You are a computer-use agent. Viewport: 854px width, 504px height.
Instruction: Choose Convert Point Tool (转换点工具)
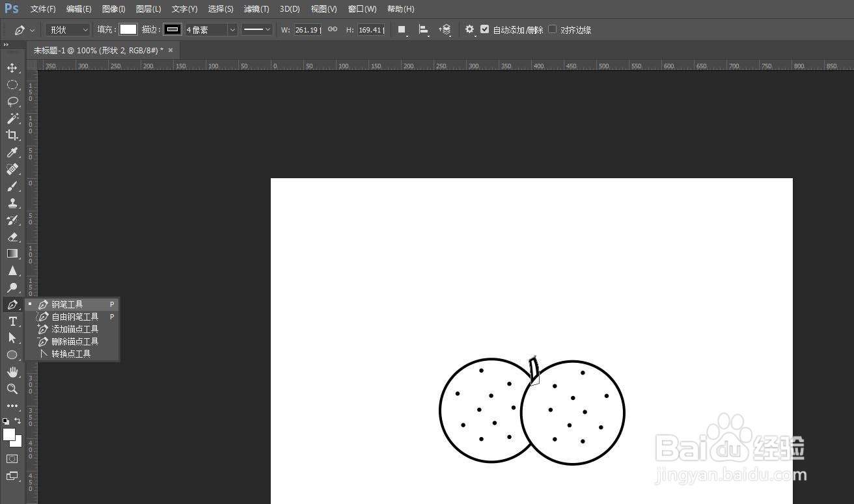pos(72,354)
